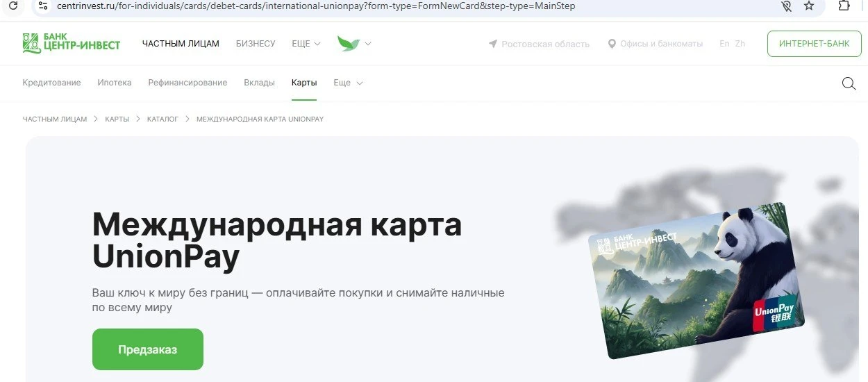Select the ЧАСТНЫМ ЛИЦАМ top menu item
Viewport: 868px width, 382px height.
(x=181, y=43)
